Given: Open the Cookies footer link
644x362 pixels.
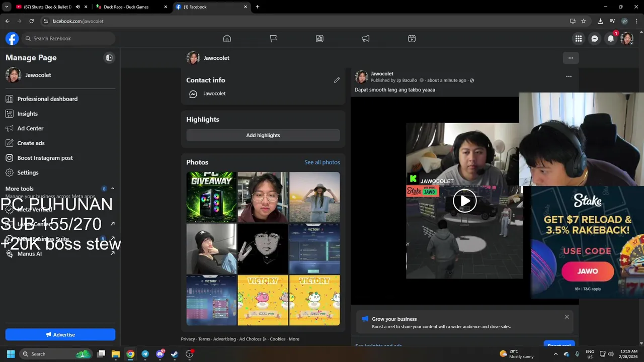Looking at the screenshot, I should 277,339.
